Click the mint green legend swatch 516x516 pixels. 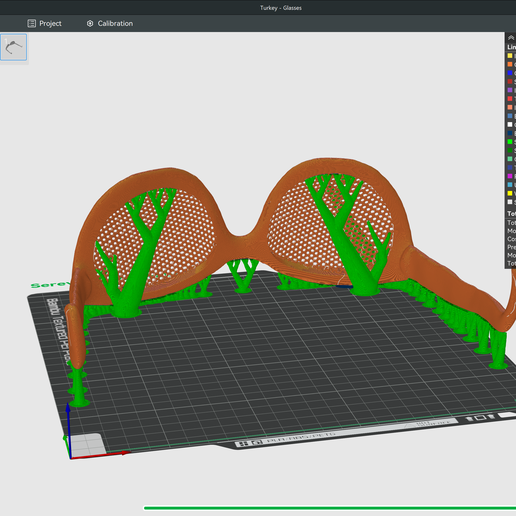coord(510,159)
